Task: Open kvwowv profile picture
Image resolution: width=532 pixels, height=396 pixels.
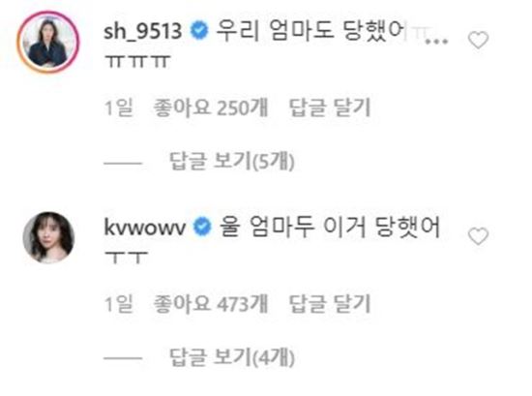Action: (x=48, y=237)
